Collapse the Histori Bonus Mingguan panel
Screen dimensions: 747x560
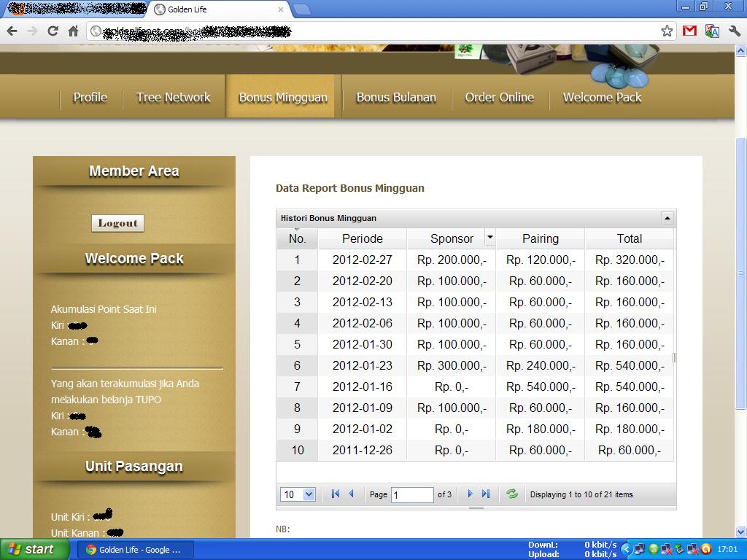click(667, 218)
